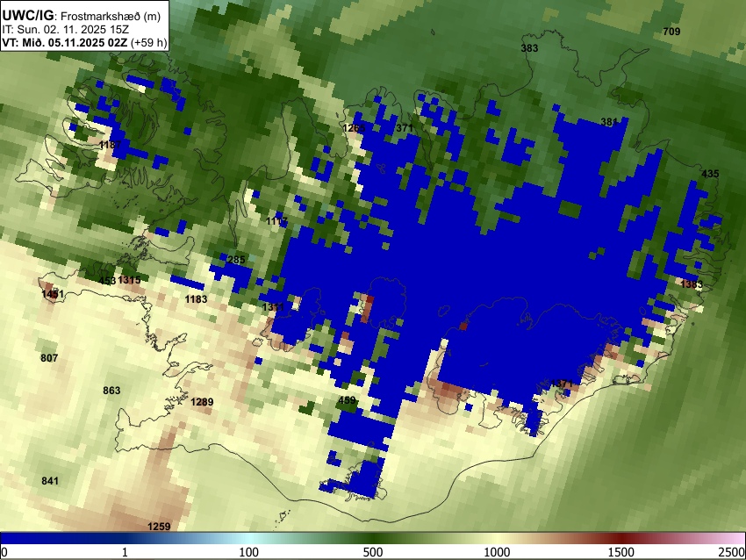Click the map value 1451
This screenshot has width=746, height=560.
coord(53,294)
